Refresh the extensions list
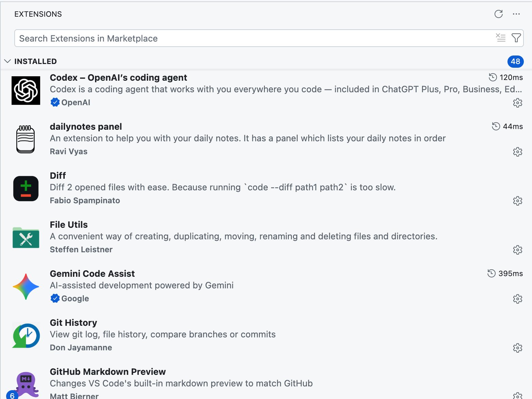Viewport: 532px width, 399px height. click(x=499, y=14)
